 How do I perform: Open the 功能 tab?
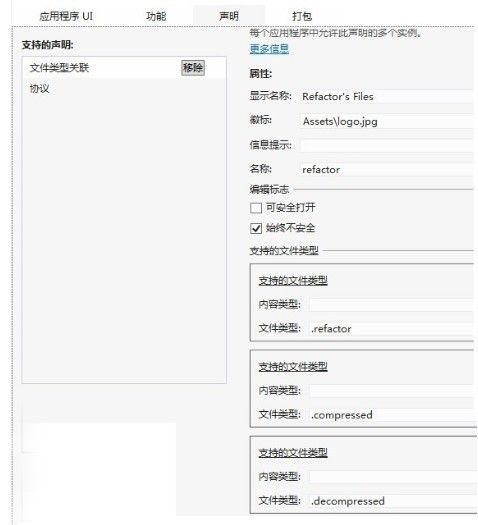(156, 16)
